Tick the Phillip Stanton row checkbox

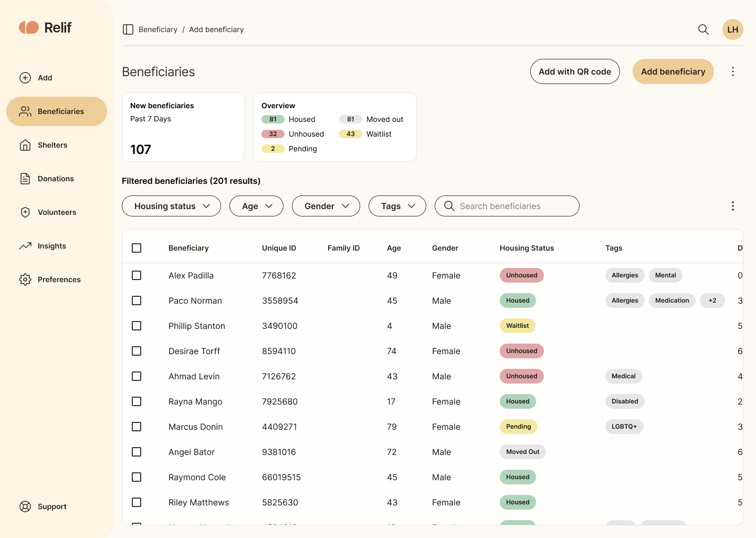coord(136,326)
